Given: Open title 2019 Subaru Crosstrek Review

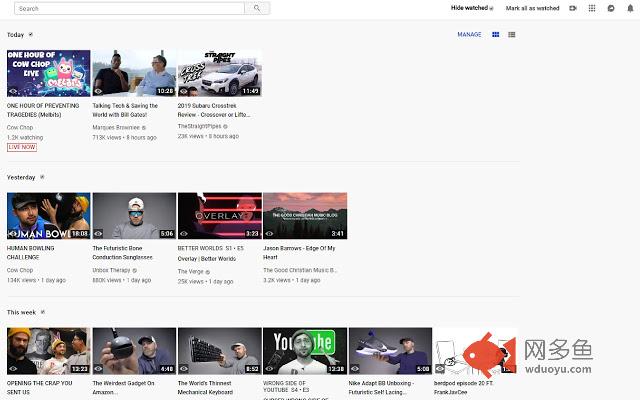Looking at the screenshot, I should [214, 110].
